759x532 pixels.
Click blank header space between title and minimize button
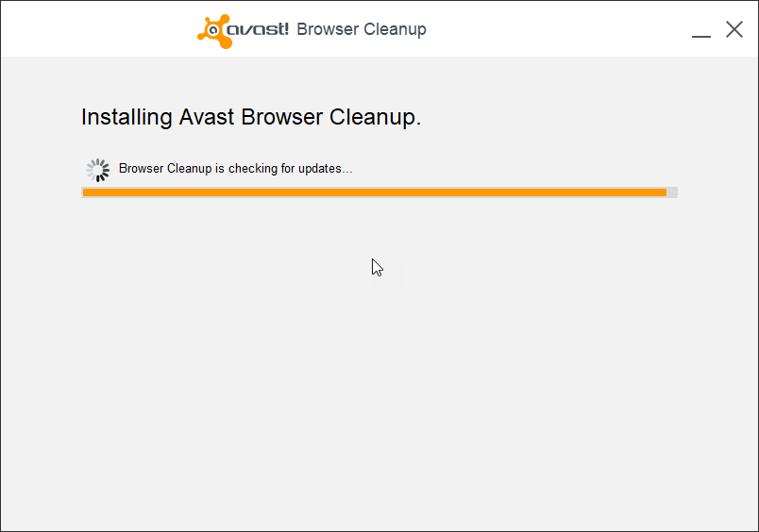(557, 29)
